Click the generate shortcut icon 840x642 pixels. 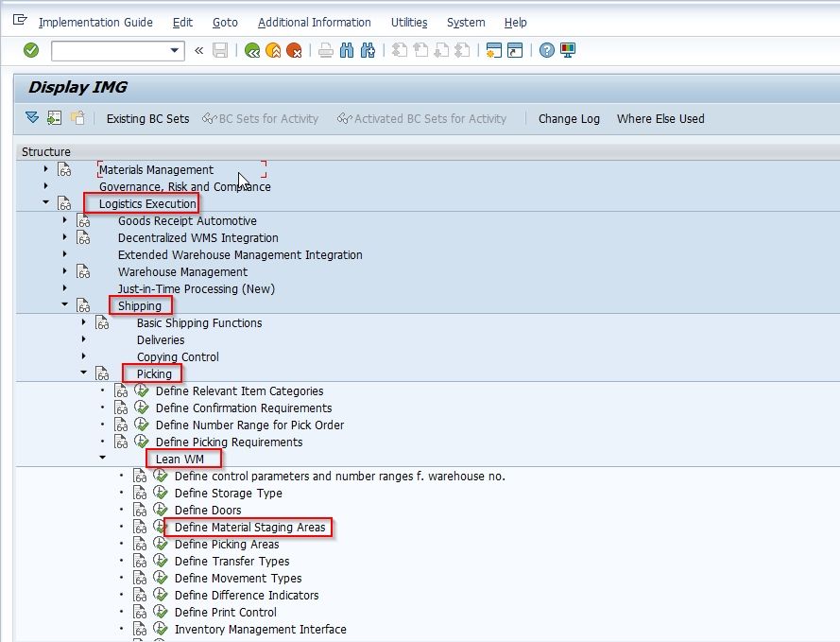click(515, 50)
